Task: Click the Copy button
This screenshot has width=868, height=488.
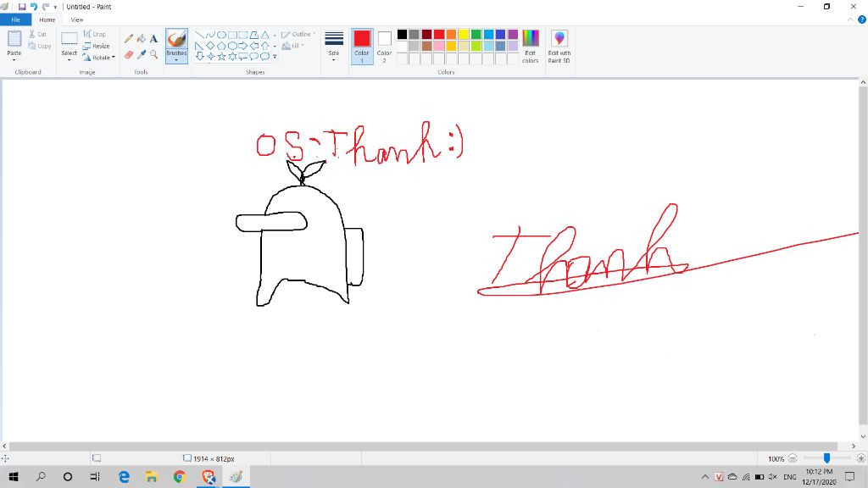Action: point(39,46)
